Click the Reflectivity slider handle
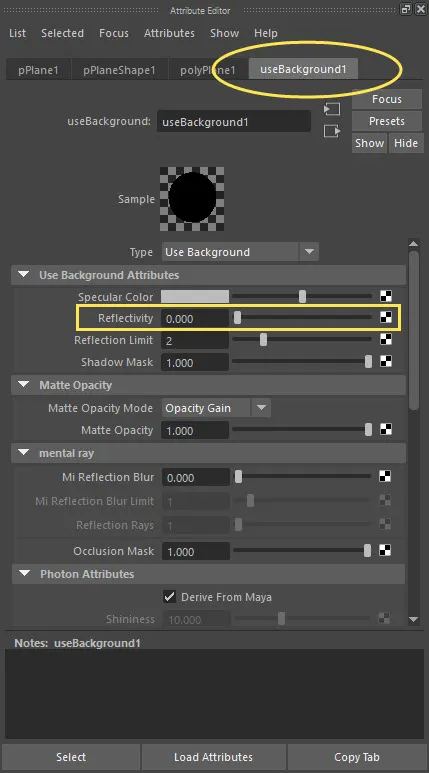Viewport: 429px width, 773px height. 237,318
